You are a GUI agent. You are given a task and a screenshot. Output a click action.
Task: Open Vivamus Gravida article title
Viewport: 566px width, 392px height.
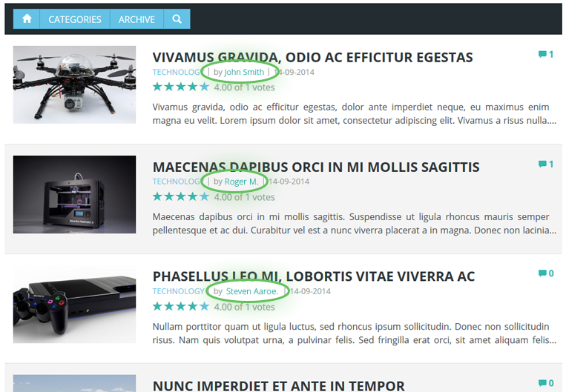tap(312, 57)
